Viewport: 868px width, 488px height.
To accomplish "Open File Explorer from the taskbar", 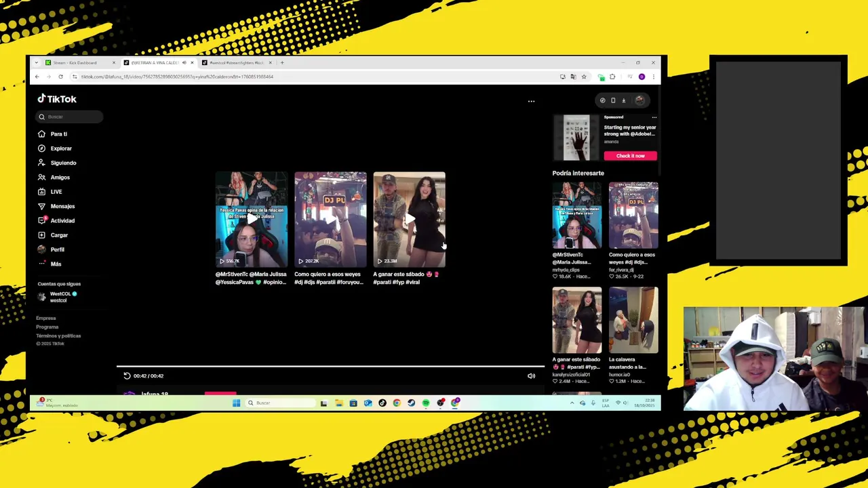I will 338,403.
